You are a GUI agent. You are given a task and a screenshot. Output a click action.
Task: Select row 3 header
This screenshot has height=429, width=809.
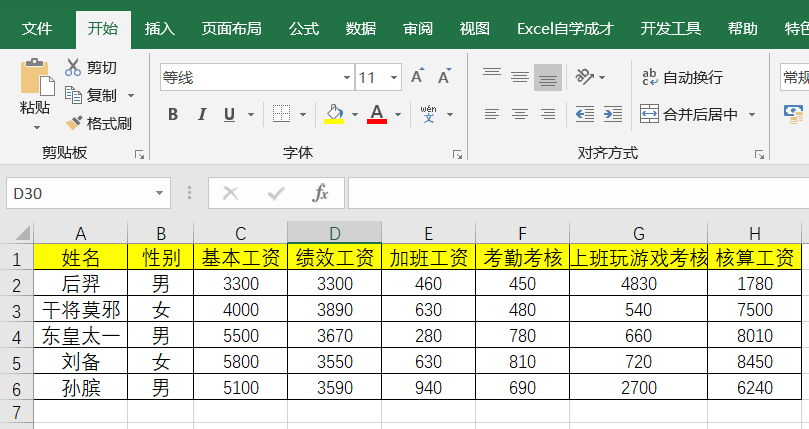(x=17, y=311)
